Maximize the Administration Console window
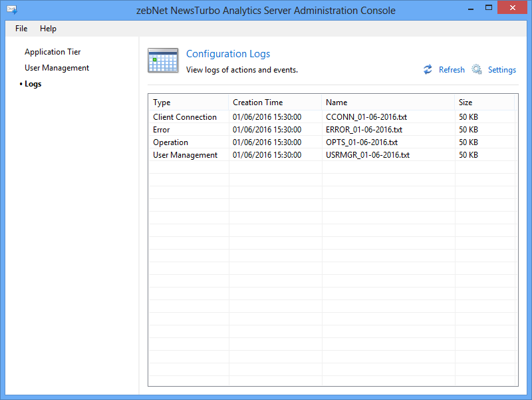 [x=489, y=7]
